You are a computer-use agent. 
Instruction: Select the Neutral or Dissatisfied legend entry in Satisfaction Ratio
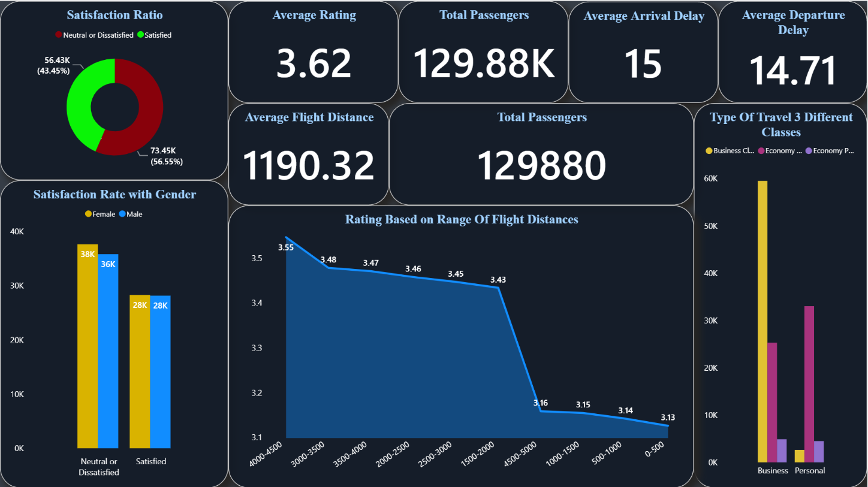point(94,35)
